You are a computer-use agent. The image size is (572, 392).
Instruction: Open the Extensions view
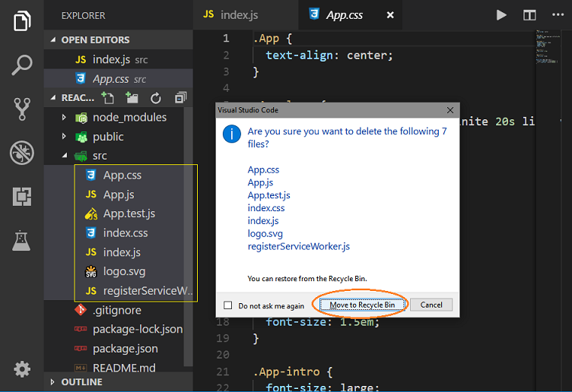(x=22, y=197)
